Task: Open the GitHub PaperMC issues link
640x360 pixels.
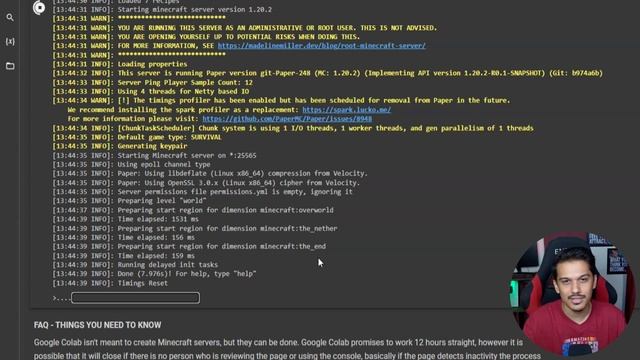Action: (287, 119)
